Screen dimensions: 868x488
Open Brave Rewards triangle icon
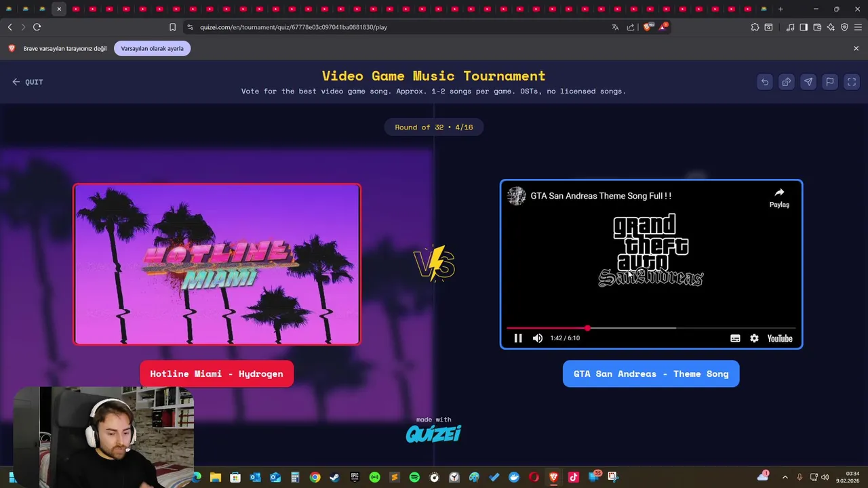(x=663, y=27)
